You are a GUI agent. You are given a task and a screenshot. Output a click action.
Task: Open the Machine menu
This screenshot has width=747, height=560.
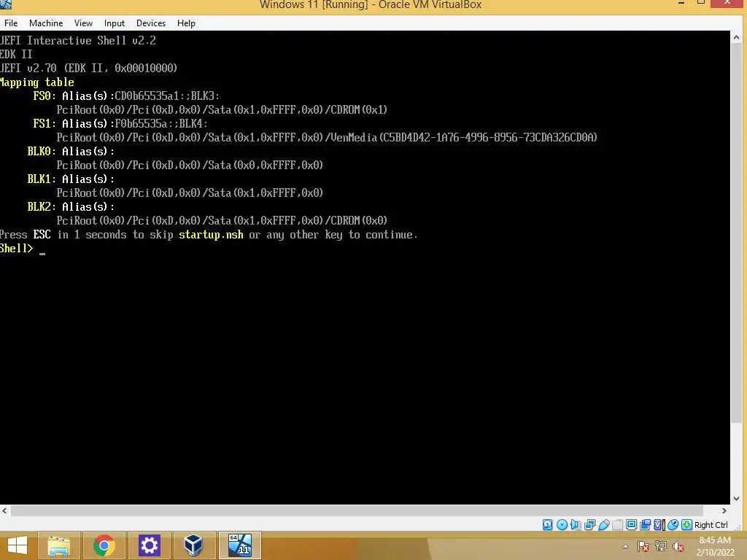click(x=46, y=23)
